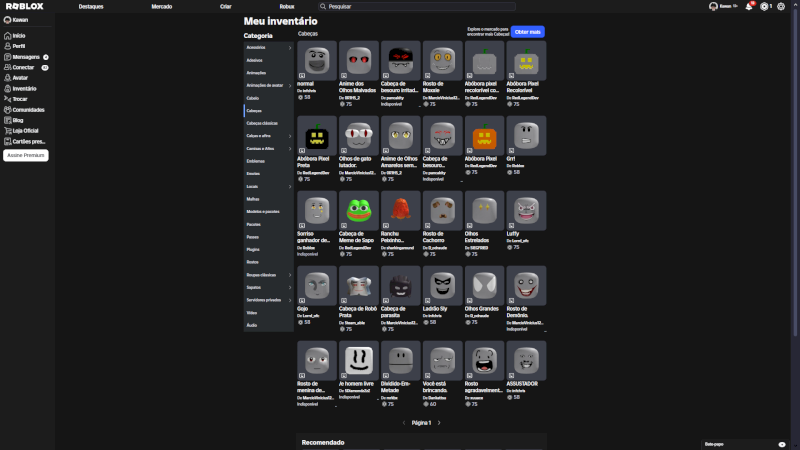Open the Bate-papo chat bar

coord(744,444)
